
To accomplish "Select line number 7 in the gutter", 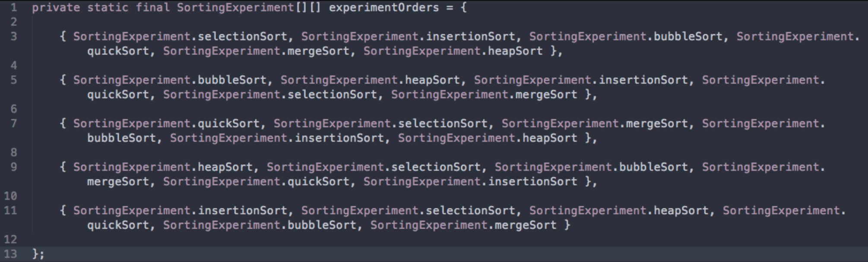I will pyautogui.click(x=14, y=124).
